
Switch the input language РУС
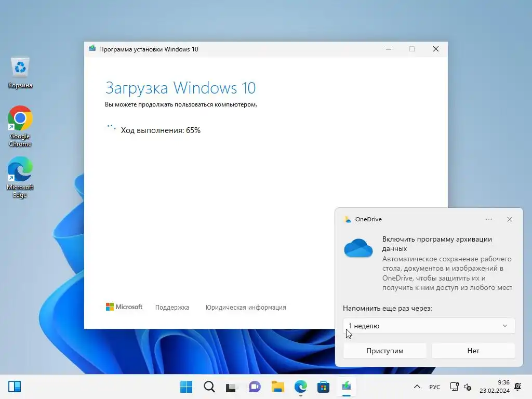(x=435, y=387)
